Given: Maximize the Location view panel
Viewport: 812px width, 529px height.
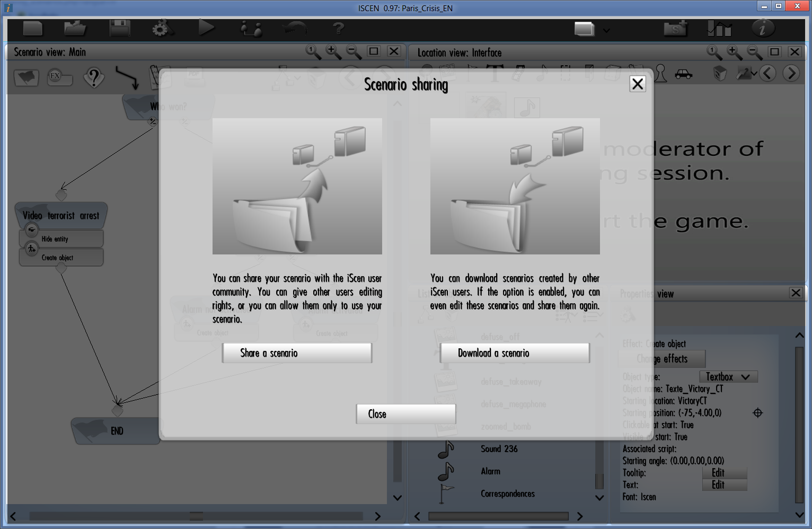Looking at the screenshot, I should (x=774, y=52).
